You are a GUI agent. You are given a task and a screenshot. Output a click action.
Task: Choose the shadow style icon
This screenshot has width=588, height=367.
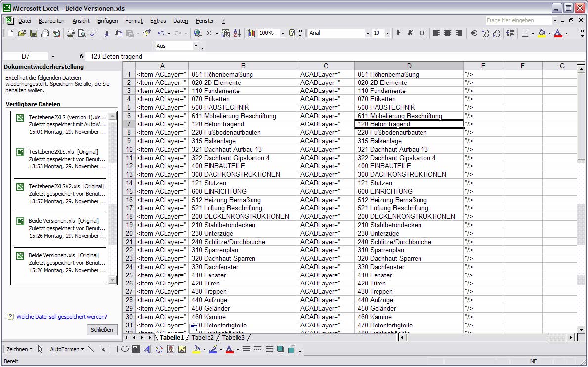(x=280, y=349)
